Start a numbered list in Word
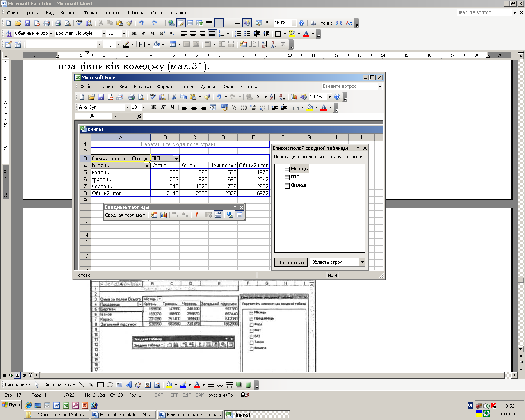Image resolution: width=525 pixels, height=420 pixels. point(238,34)
